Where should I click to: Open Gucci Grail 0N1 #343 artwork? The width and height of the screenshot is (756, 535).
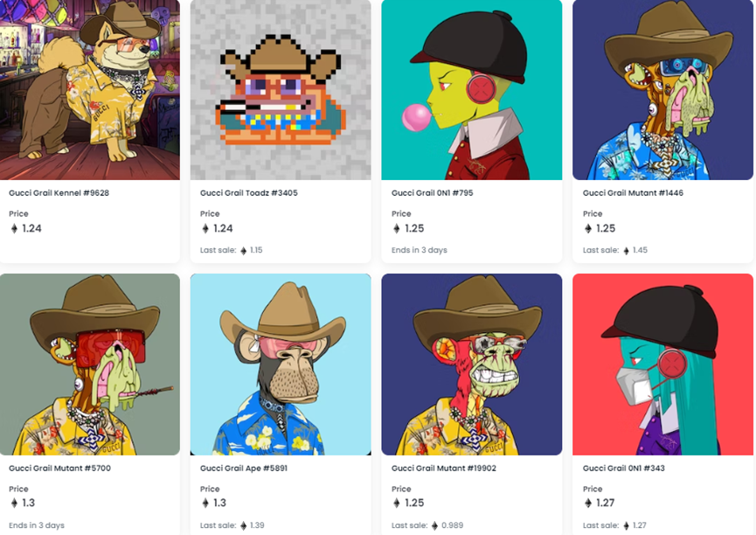663,365
